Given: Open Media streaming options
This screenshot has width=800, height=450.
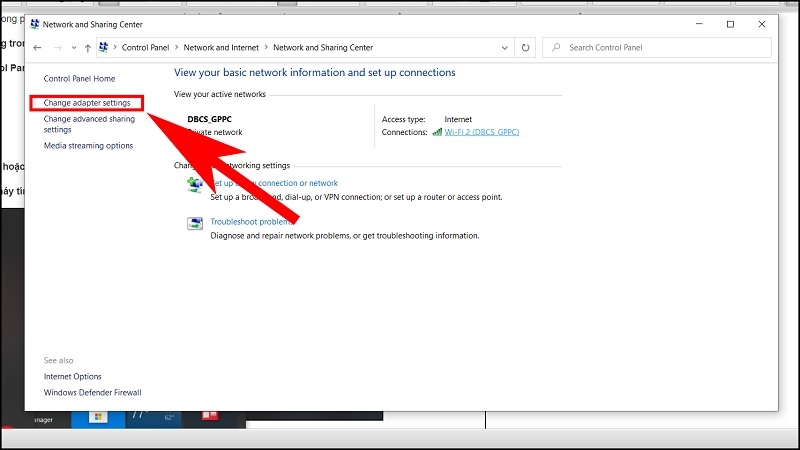Looking at the screenshot, I should pyautogui.click(x=88, y=145).
